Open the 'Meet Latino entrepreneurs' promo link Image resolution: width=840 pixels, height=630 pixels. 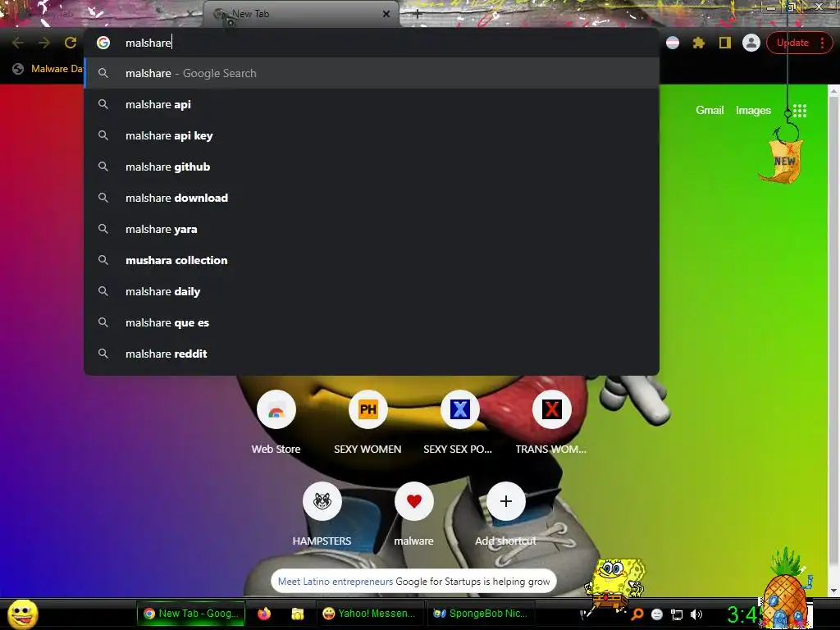[x=336, y=582]
